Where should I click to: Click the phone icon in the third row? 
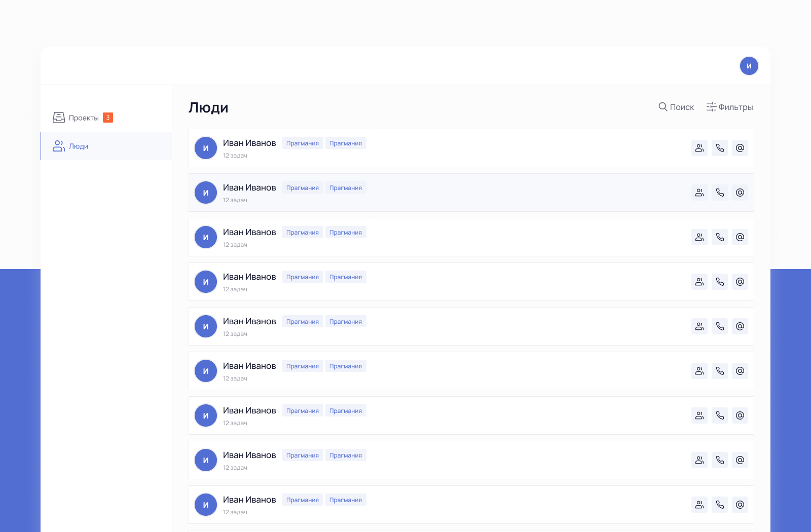(x=720, y=237)
